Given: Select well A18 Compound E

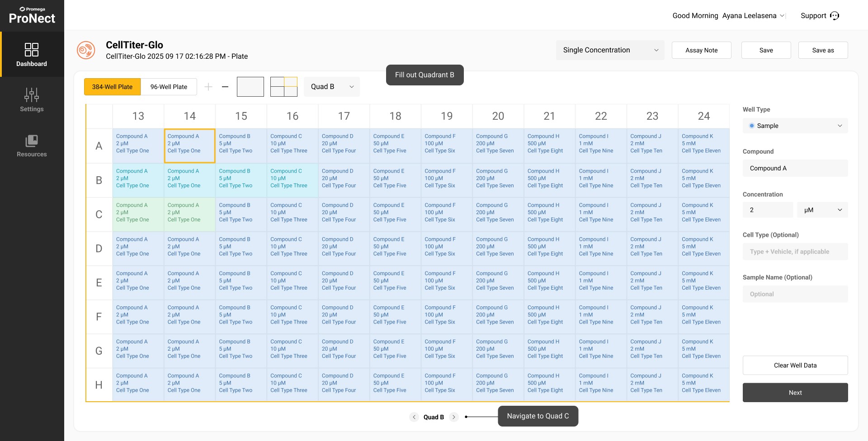Looking at the screenshot, I should [396, 146].
